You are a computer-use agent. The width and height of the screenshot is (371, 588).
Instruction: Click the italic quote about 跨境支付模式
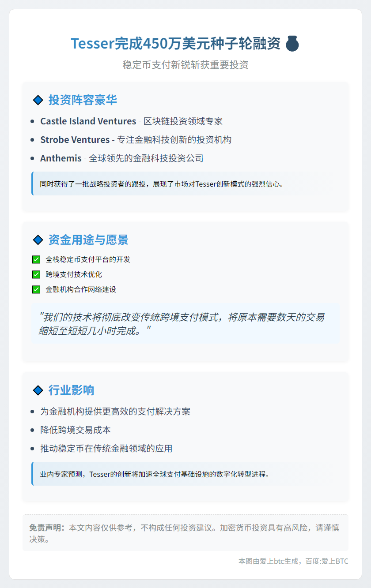pos(182,323)
